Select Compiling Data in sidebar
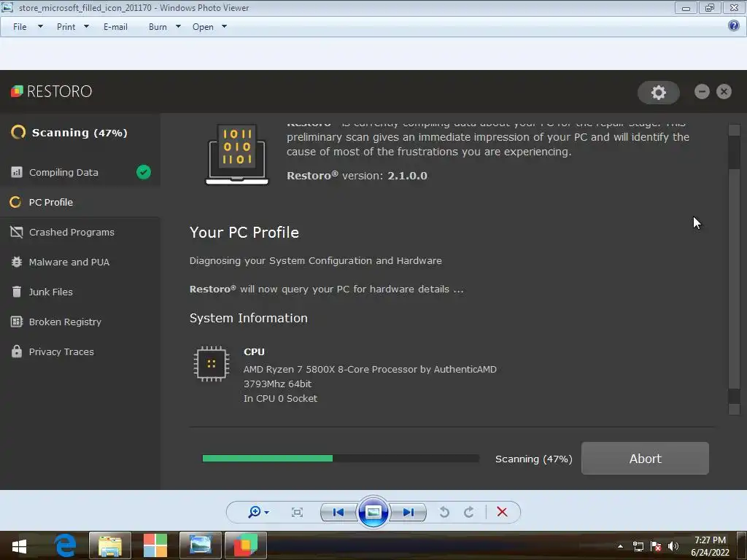Screen dimensions: 747x560 pyautogui.click(x=80, y=172)
